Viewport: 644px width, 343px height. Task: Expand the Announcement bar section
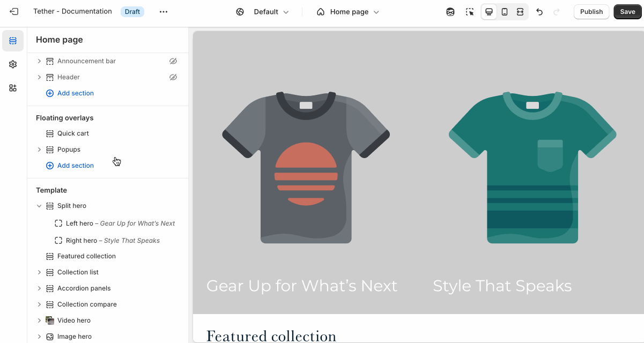39,61
